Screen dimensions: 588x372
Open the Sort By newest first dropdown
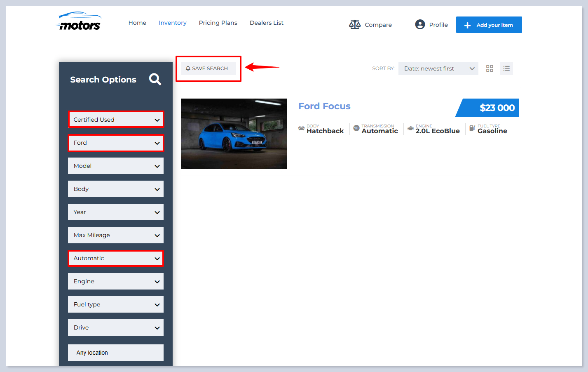[x=438, y=68]
